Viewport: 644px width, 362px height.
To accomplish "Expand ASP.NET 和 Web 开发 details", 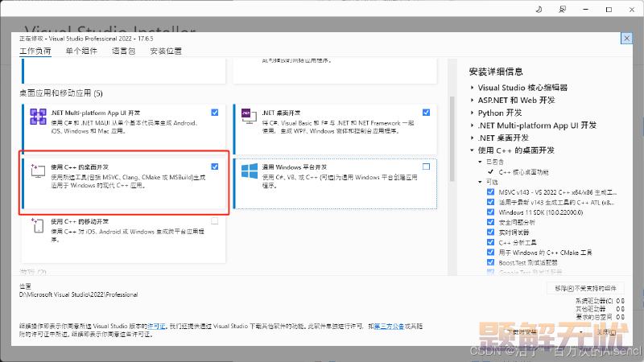I will click(473, 100).
